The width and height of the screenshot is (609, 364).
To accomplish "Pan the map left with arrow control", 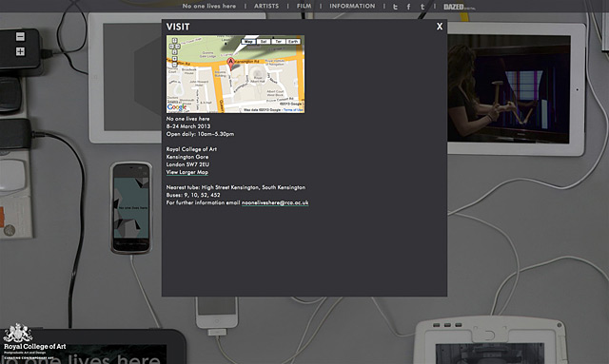I will tap(171, 47).
